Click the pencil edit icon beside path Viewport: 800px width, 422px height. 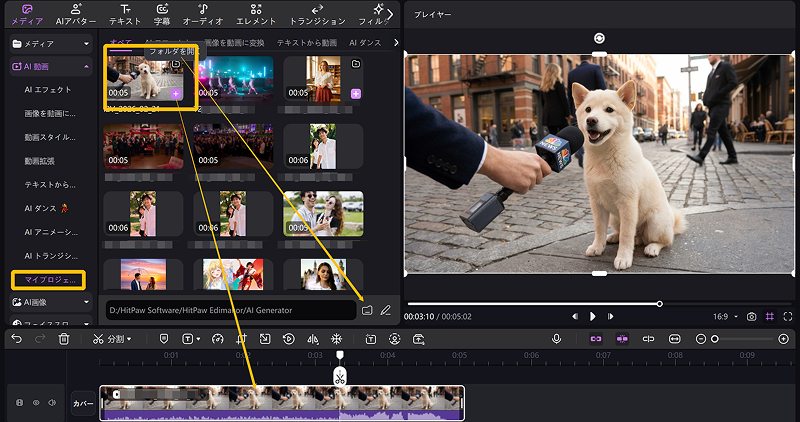(386, 310)
